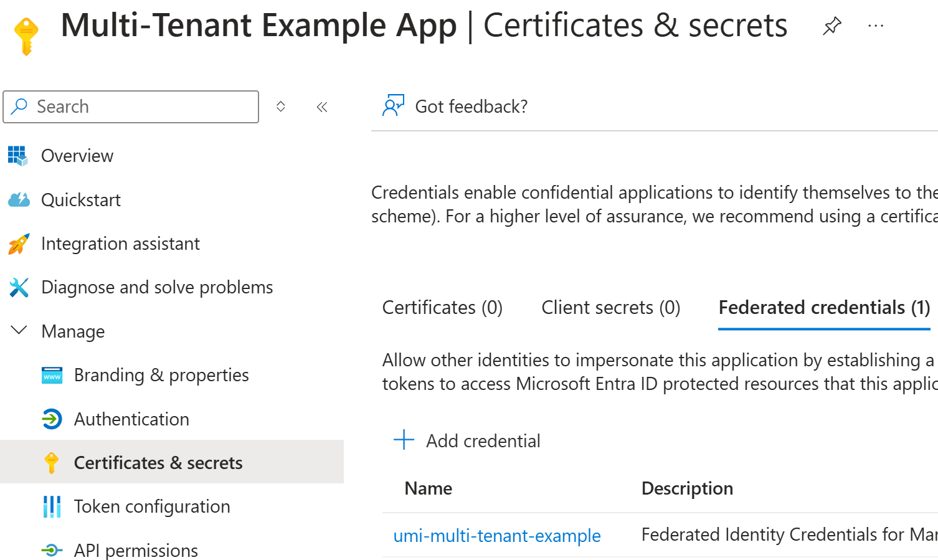Image resolution: width=938 pixels, height=560 pixels.
Task: Click the Got feedback person icon
Action: (x=393, y=106)
